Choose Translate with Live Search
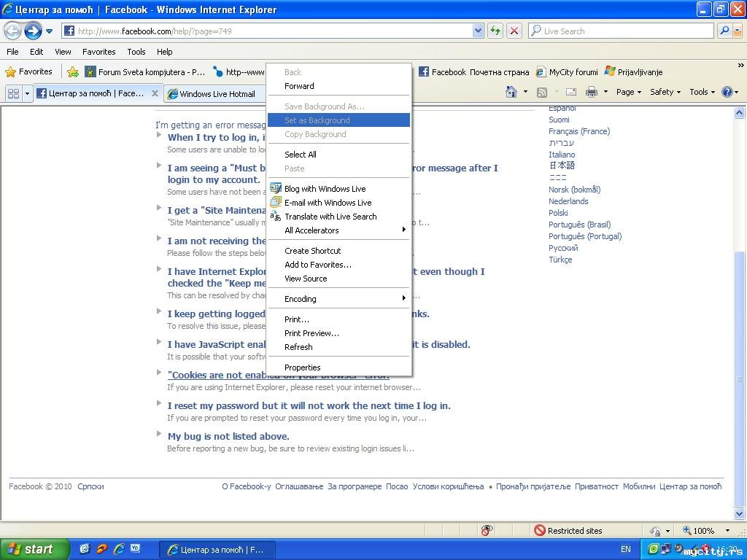Viewport: 747px width, 560px height. pyautogui.click(x=338, y=216)
